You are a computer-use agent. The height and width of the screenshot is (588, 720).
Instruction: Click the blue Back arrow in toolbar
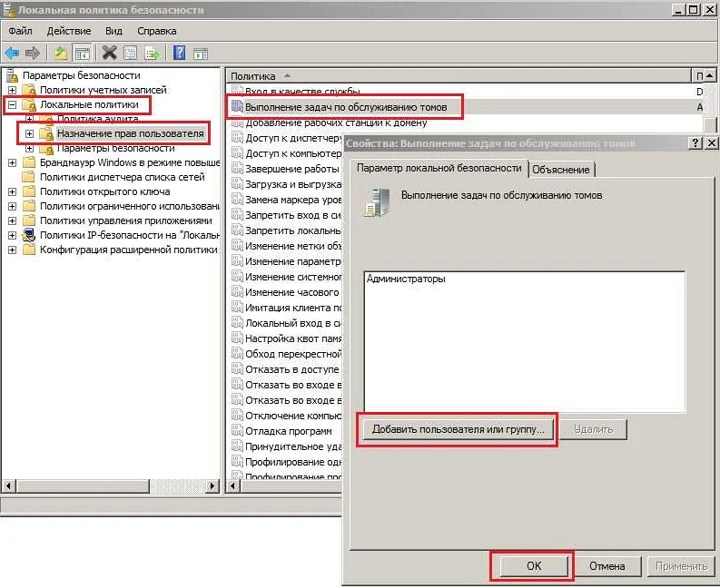12,53
